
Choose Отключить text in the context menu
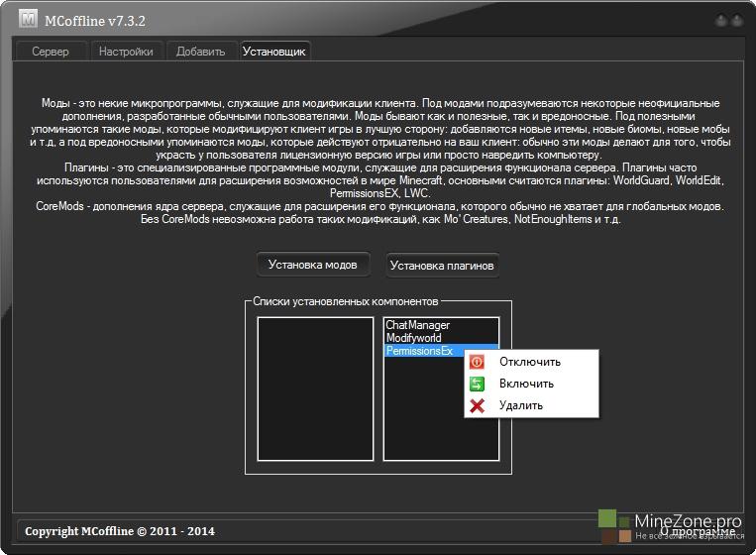pyautogui.click(x=530, y=362)
